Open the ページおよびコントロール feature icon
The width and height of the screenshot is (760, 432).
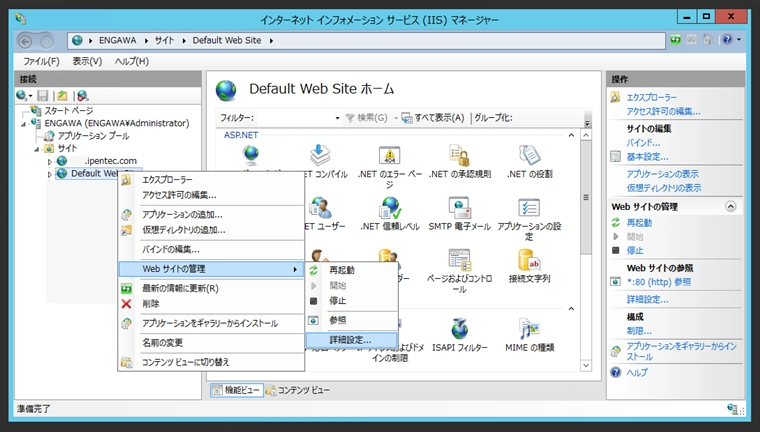click(459, 260)
